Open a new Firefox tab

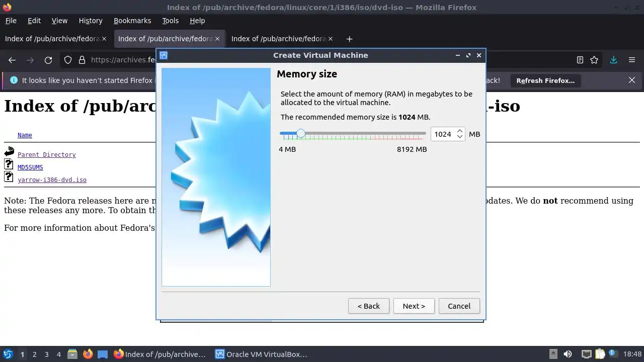point(349,39)
